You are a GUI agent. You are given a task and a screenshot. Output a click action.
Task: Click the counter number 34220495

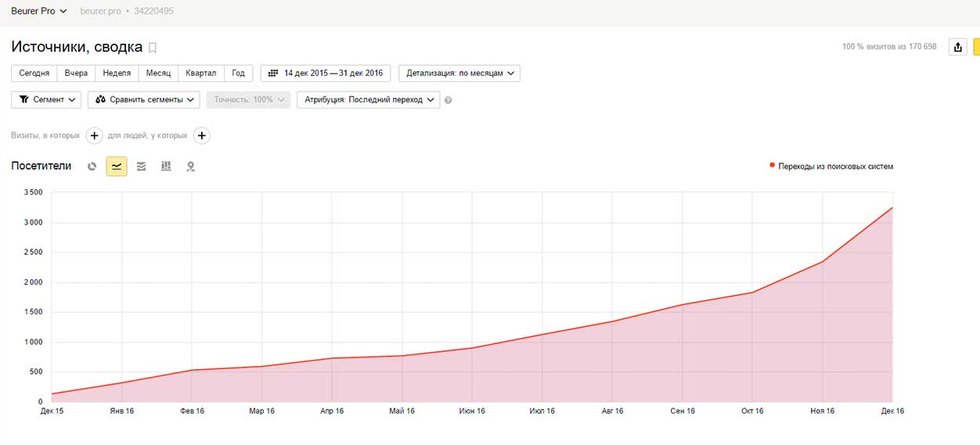154,11
